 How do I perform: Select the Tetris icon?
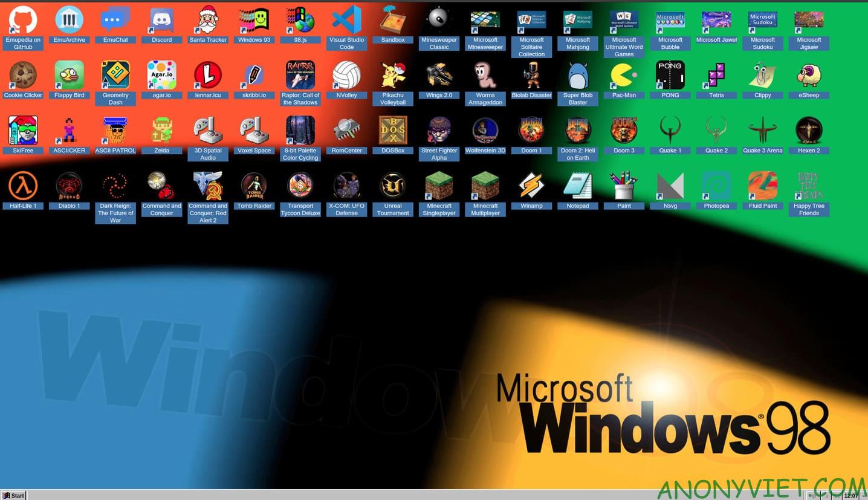717,75
